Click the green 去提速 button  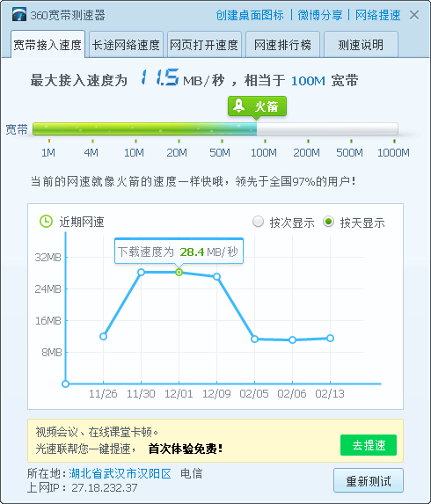pos(369,445)
